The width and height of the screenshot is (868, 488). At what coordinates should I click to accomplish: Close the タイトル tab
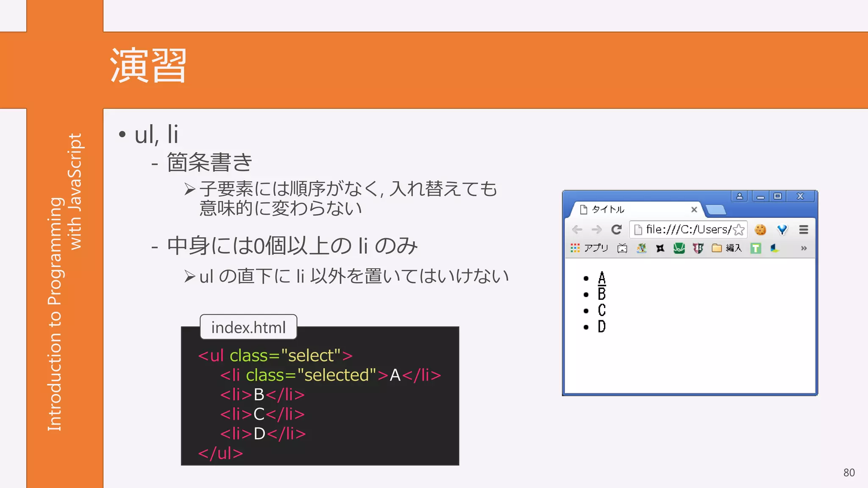694,209
